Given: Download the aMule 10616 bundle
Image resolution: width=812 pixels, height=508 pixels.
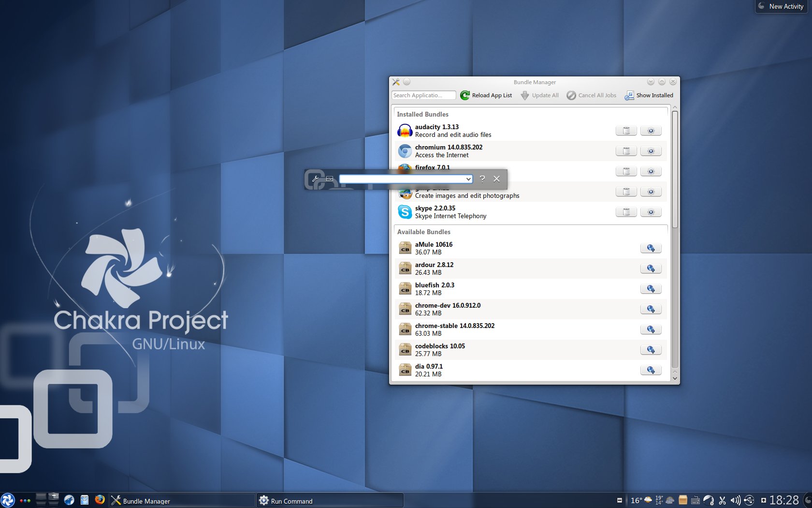Looking at the screenshot, I should 651,248.
